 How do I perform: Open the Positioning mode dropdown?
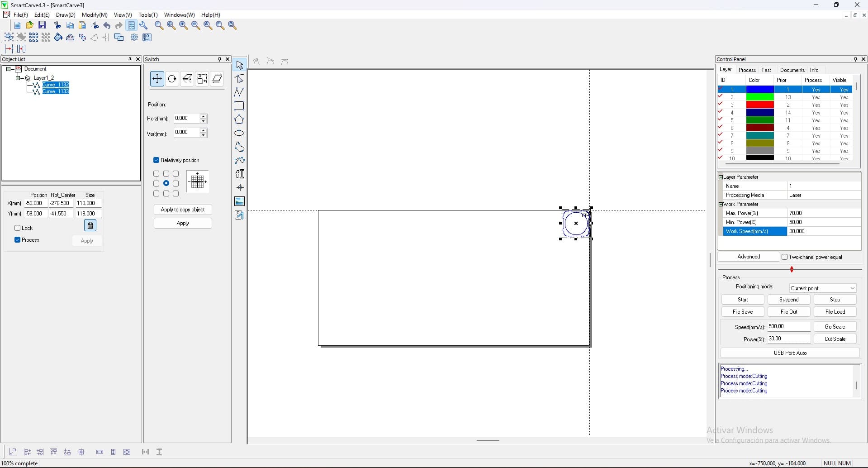[x=823, y=288]
